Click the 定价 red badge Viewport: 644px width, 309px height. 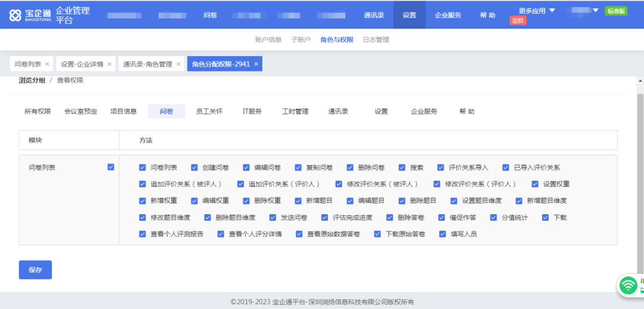click(x=518, y=20)
